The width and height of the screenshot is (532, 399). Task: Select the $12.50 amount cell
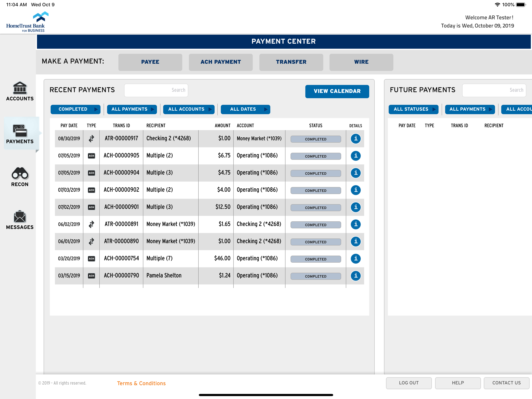click(x=223, y=207)
